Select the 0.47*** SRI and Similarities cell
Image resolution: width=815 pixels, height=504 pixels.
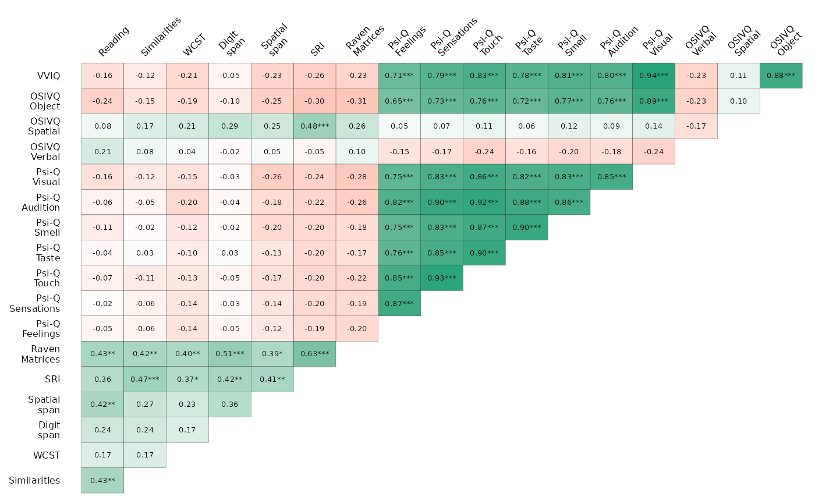[145, 379]
